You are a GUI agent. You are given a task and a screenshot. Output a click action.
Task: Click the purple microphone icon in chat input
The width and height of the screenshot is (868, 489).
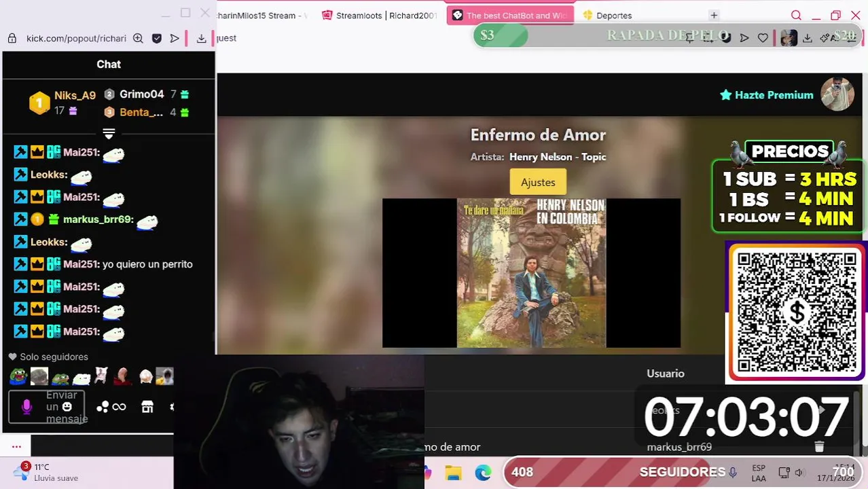pos(26,407)
